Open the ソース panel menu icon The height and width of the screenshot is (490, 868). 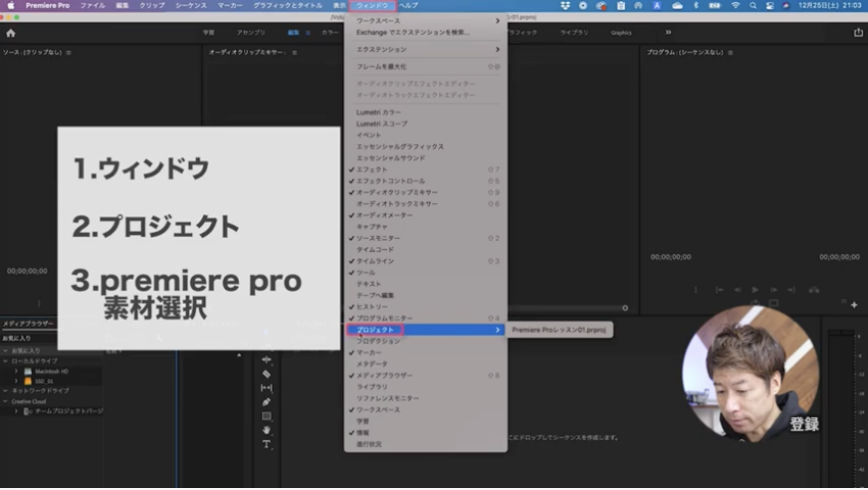point(69,53)
